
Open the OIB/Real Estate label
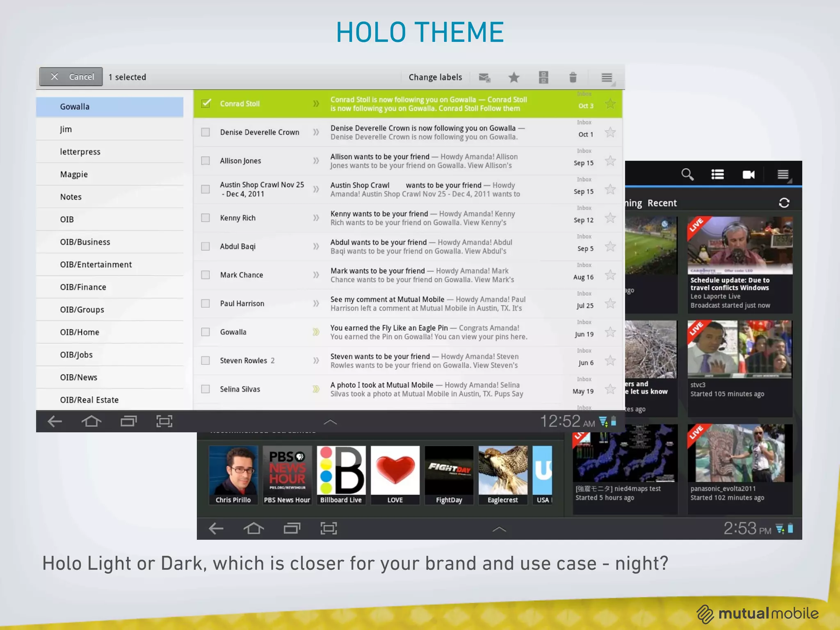[110, 400]
